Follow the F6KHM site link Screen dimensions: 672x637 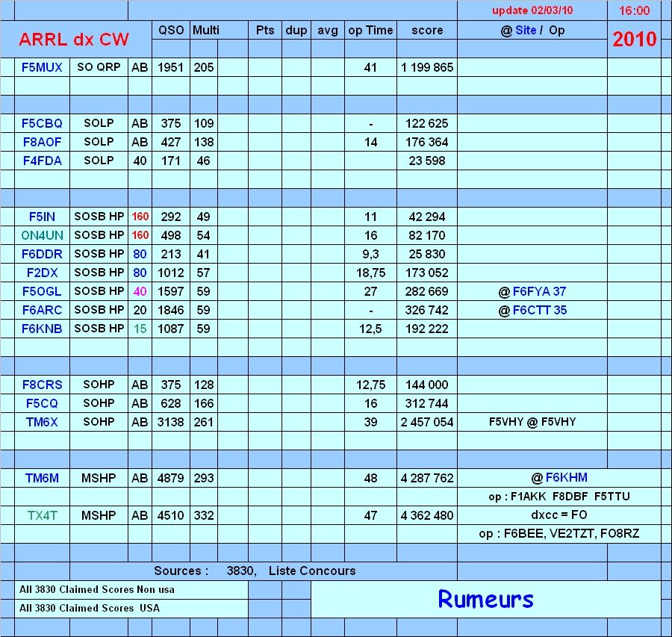566,477
